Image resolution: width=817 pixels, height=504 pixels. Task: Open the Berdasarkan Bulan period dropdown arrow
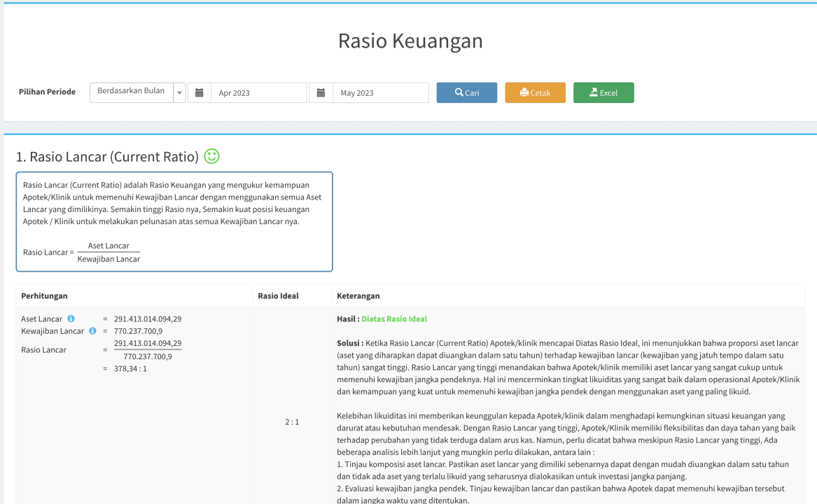click(179, 93)
